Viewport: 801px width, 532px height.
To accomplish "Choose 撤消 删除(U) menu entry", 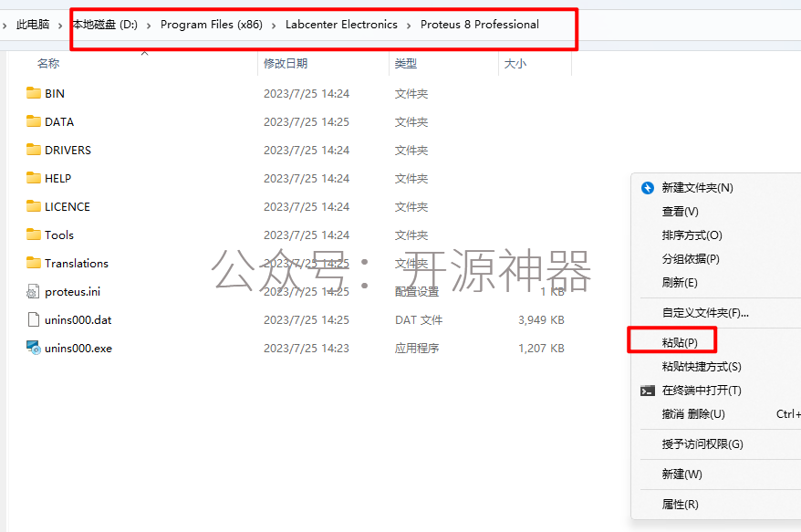I will (x=693, y=414).
